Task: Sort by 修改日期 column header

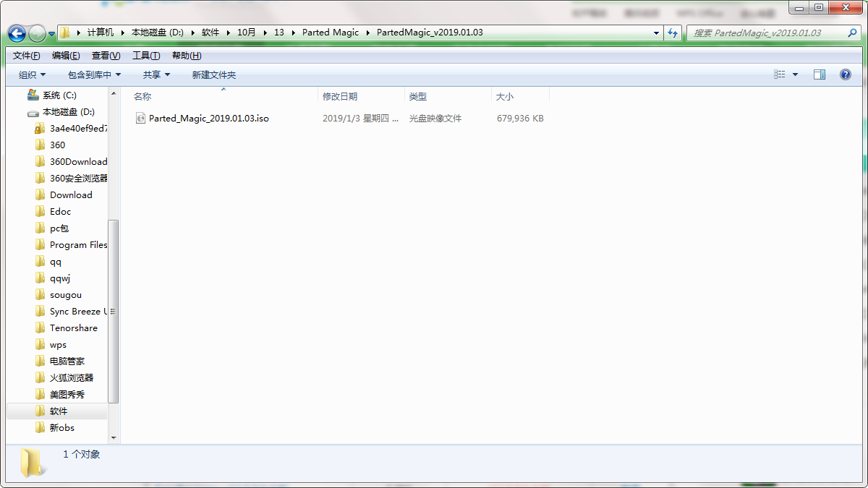Action: coord(340,96)
